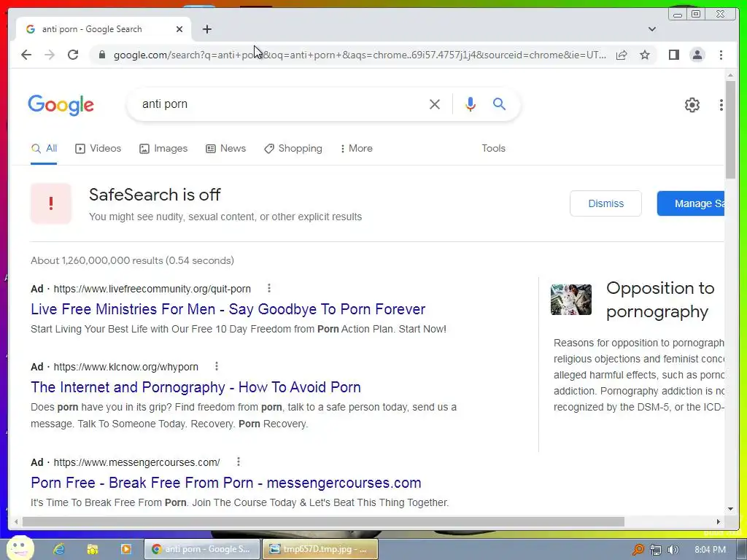The width and height of the screenshot is (747, 560).
Task: Click the scroll down arrow
Action: (x=730, y=508)
